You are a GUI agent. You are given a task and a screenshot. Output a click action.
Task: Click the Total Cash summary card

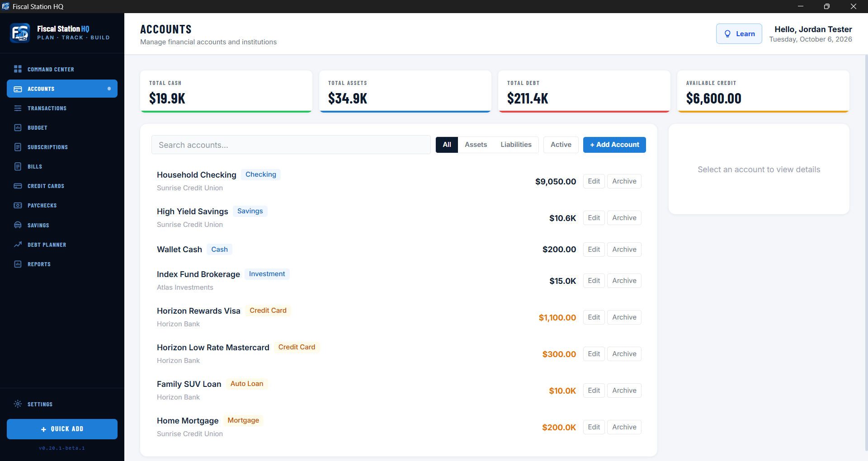point(226,91)
